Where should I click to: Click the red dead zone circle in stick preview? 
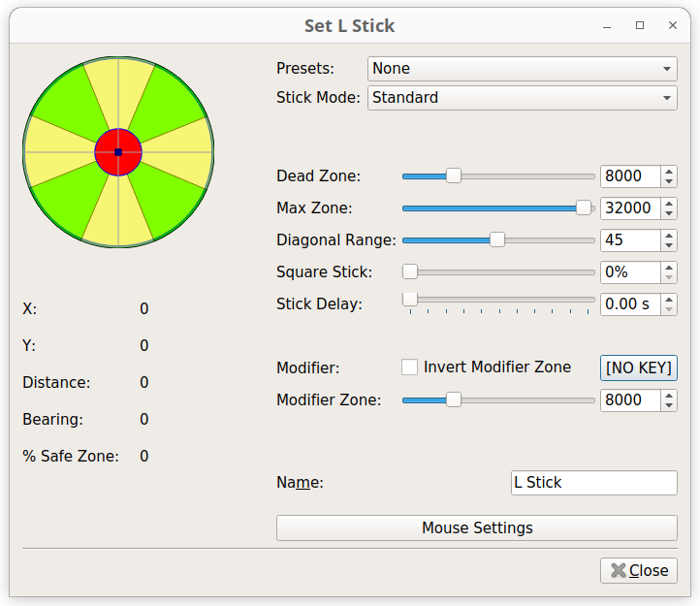tap(118, 152)
